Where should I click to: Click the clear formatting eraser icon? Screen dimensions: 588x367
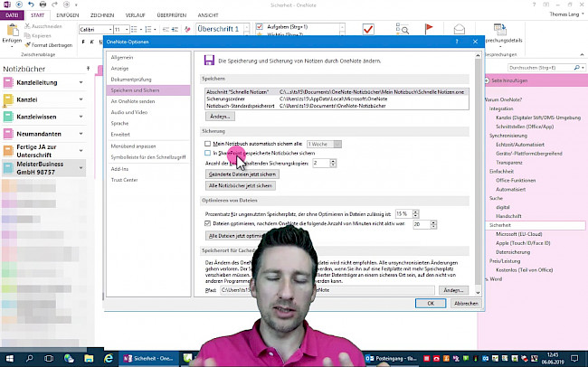pyautogui.click(x=187, y=29)
